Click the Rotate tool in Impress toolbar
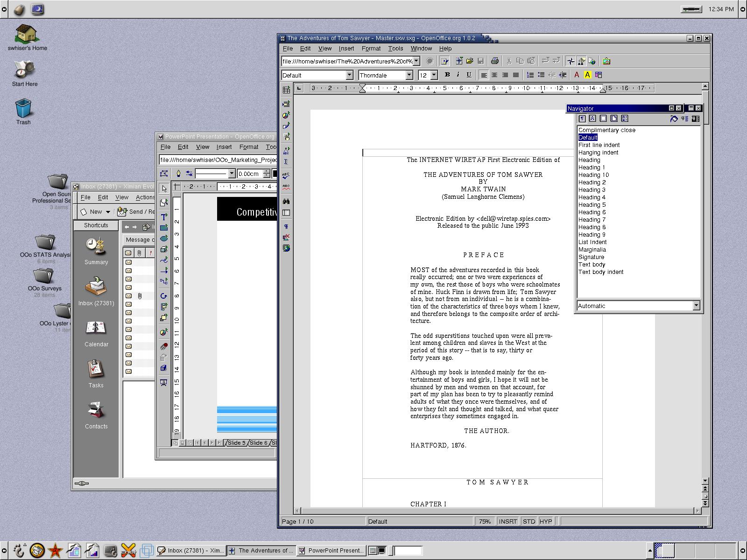Image resolution: width=747 pixels, height=560 pixels. click(164, 296)
